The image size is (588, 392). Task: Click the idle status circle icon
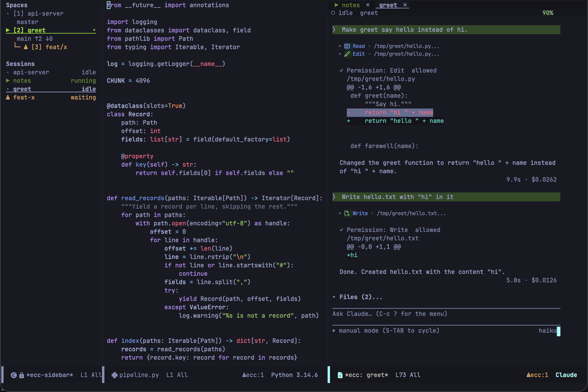pyautogui.click(x=333, y=13)
